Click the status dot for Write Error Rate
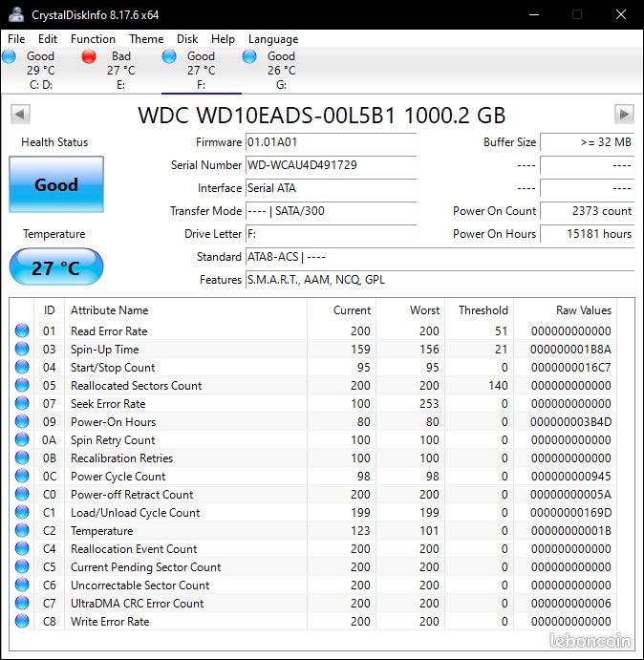Viewport: 644px width, 660px height. (22, 621)
